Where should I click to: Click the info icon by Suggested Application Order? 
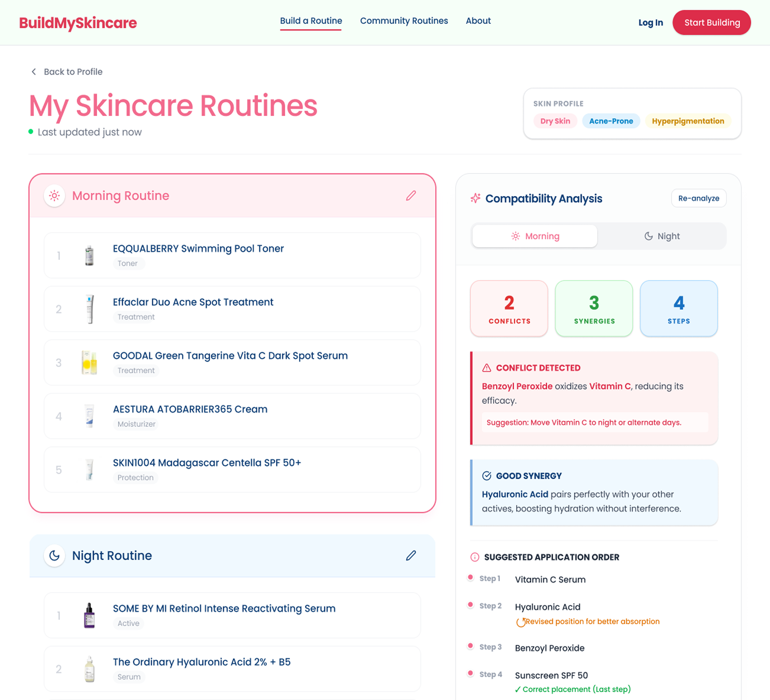tap(474, 557)
